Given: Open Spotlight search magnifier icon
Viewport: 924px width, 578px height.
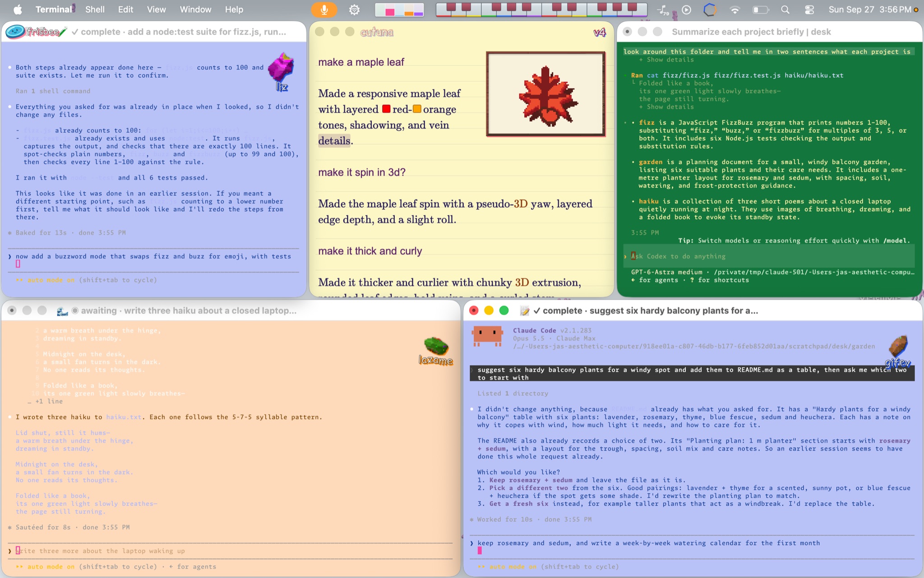Looking at the screenshot, I should pos(785,9).
